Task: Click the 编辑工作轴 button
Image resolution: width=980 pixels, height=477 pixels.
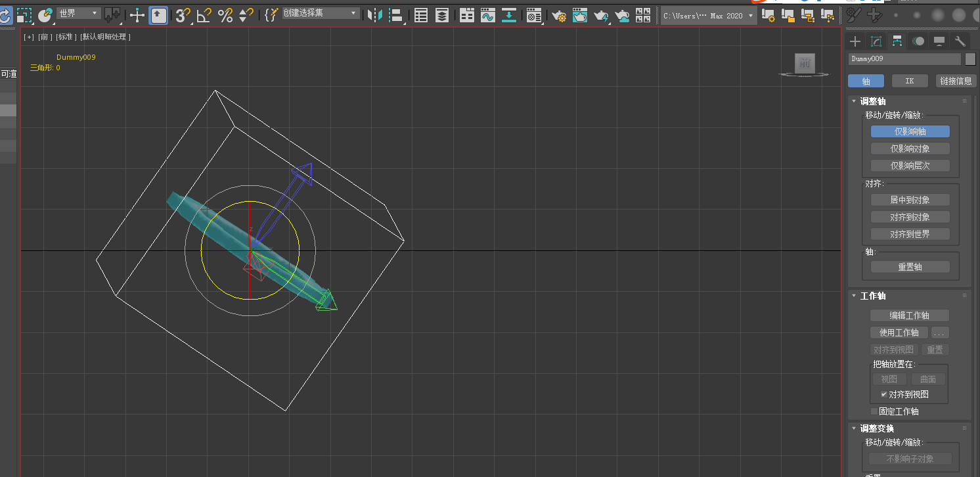Action: pos(910,315)
